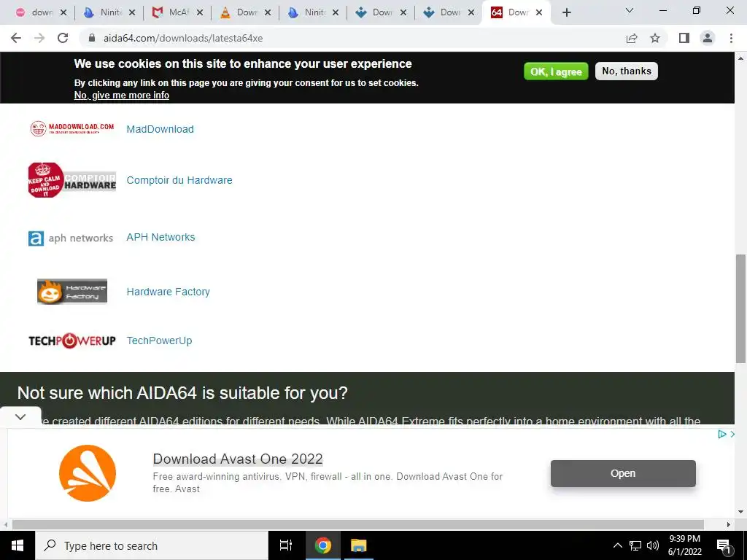Click the lock icon in address bar
The height and width of the screenshot is (560, 747).
(93, 38)
